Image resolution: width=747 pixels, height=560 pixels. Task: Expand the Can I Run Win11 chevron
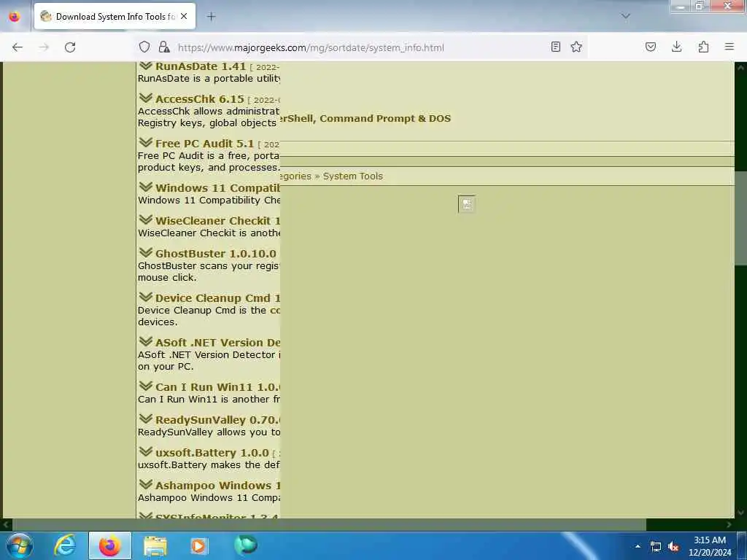coord(146,386)
